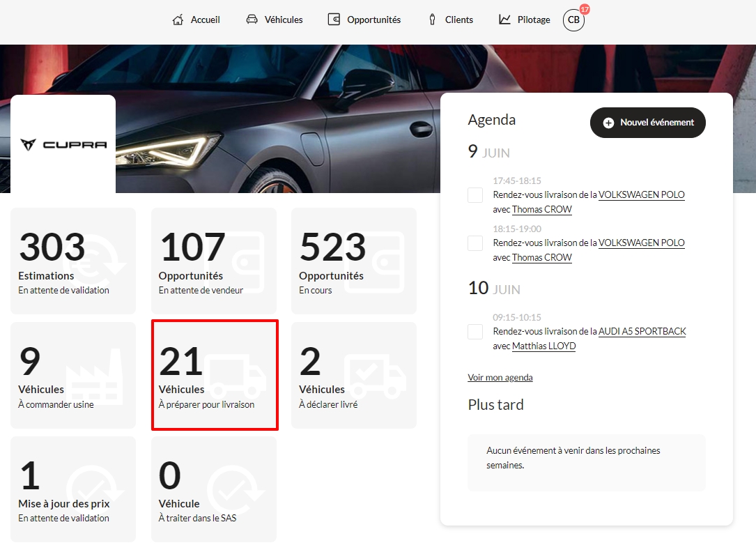Click the CUPRA logo
756x559 pixels.
tap(63, 144)
